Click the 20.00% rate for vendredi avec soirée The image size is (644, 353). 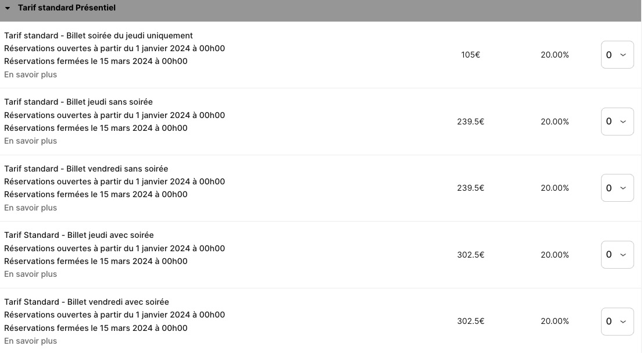point(554,321)
